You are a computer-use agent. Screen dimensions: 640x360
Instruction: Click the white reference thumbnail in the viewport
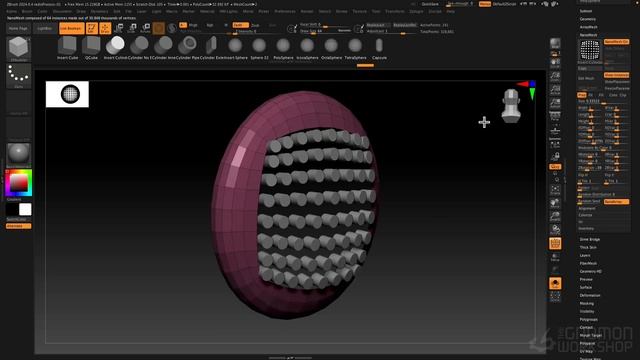(67, 94)
